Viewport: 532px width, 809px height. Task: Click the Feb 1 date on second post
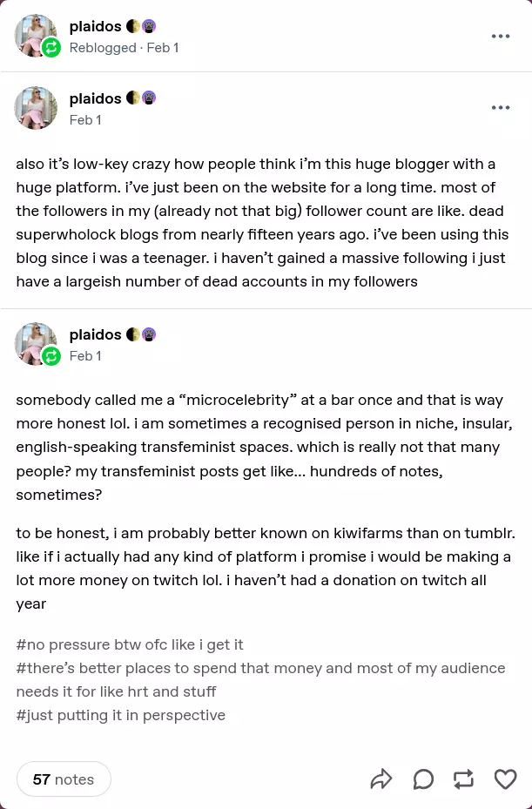tap(85, 120)
